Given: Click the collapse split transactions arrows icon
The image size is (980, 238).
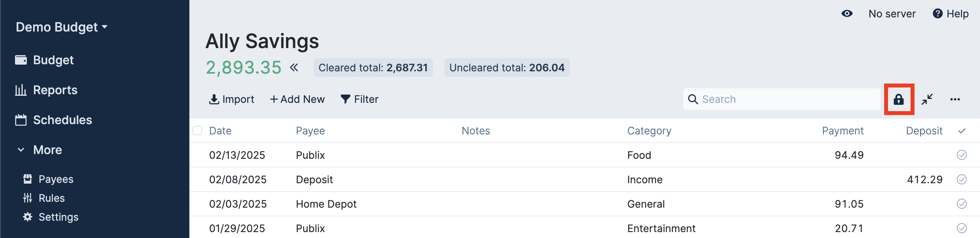Looking at the screenshot, I should [927, 99].
